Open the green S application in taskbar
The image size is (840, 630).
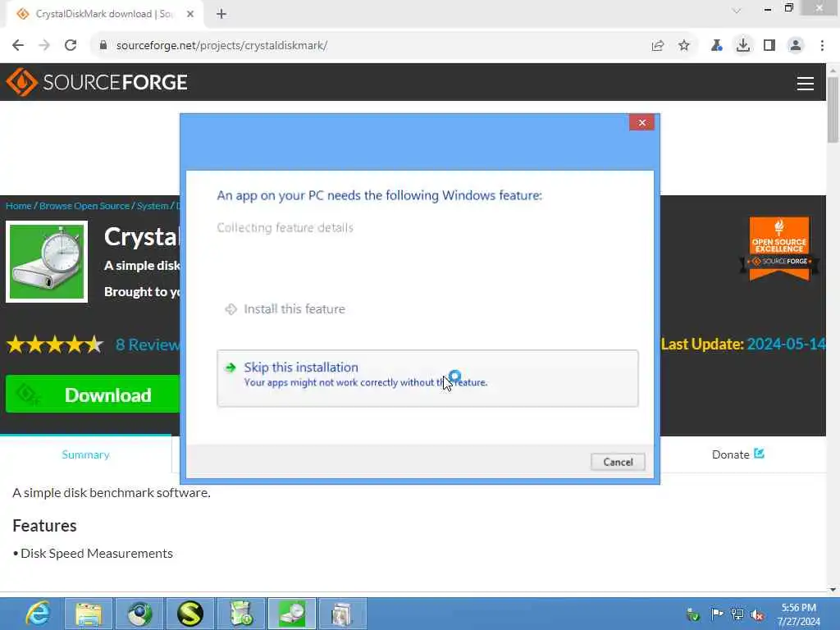pyautogui.click(x=190, y=614)
